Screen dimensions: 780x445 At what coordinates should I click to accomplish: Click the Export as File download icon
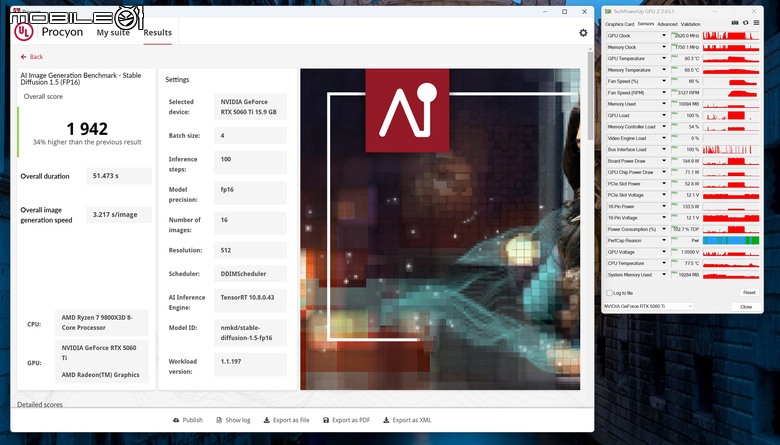267,420
